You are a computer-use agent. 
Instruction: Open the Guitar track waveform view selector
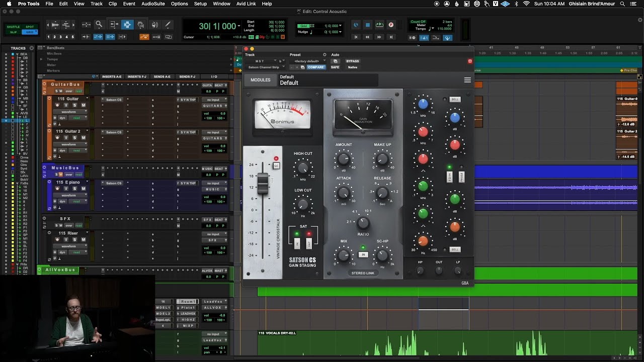click(71, 111)
